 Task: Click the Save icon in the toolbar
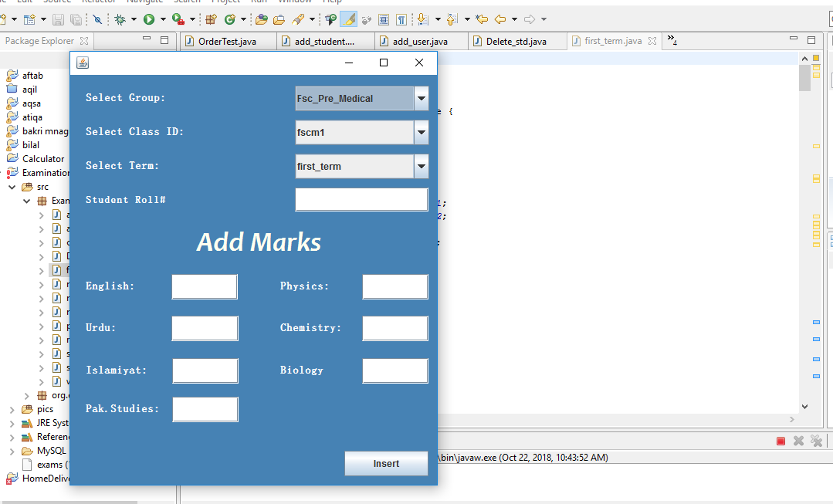pos(58,19)
